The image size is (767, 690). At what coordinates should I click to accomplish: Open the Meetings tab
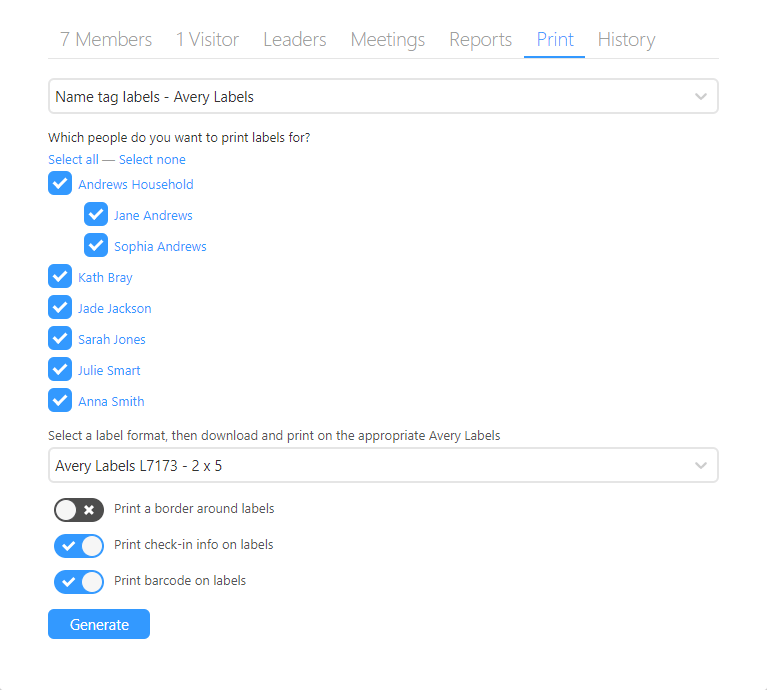click(x=387, y=40)
